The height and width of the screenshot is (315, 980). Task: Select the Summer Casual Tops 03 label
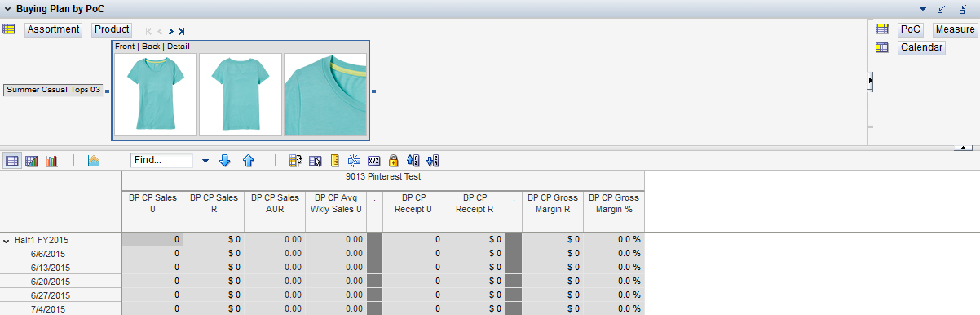click(54, 90)
